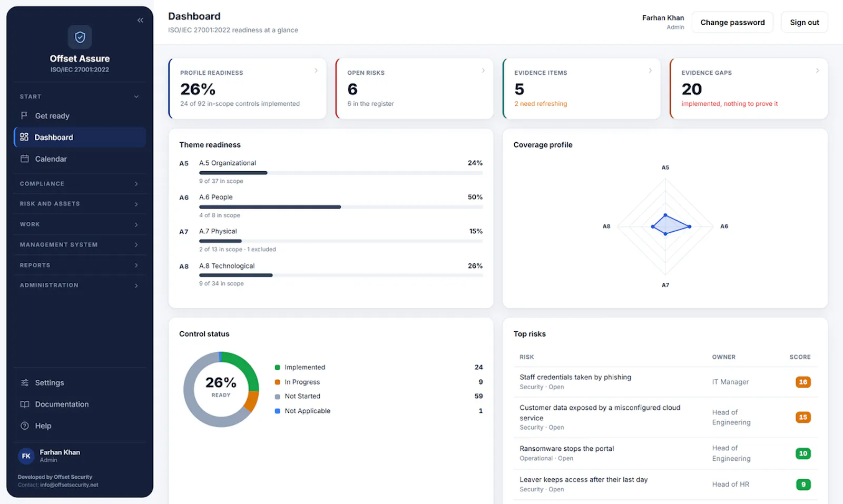Screen dimensions: 843x504
Task: Click the FK avatar in sidebar footer
Action: coord(26,456)
